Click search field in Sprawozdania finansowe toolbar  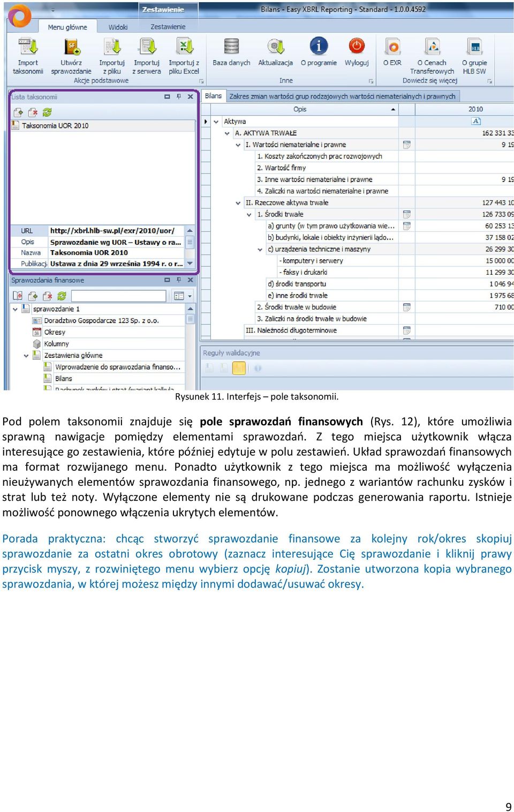[x=118, y=296]
